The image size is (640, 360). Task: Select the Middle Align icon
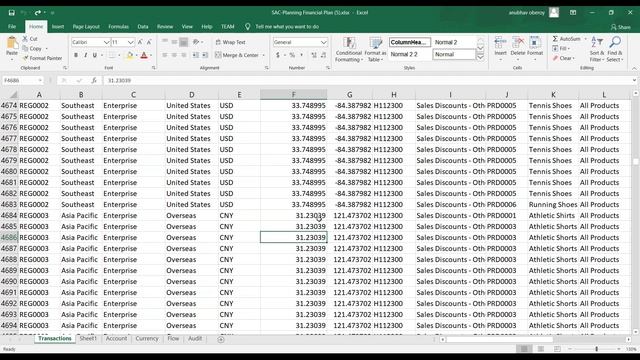174,42
